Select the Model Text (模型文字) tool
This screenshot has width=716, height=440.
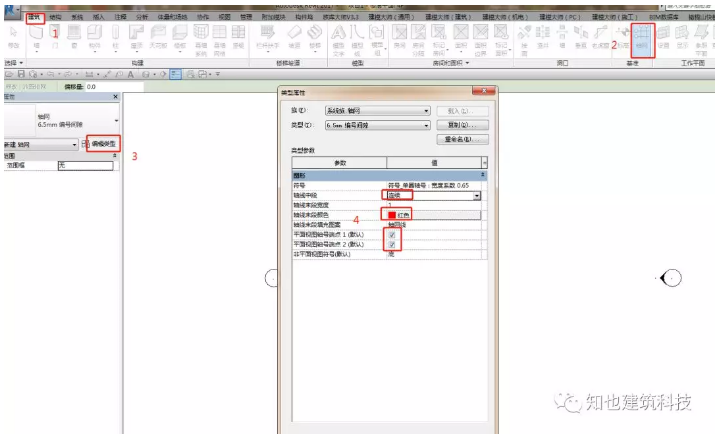click(338, 40)
